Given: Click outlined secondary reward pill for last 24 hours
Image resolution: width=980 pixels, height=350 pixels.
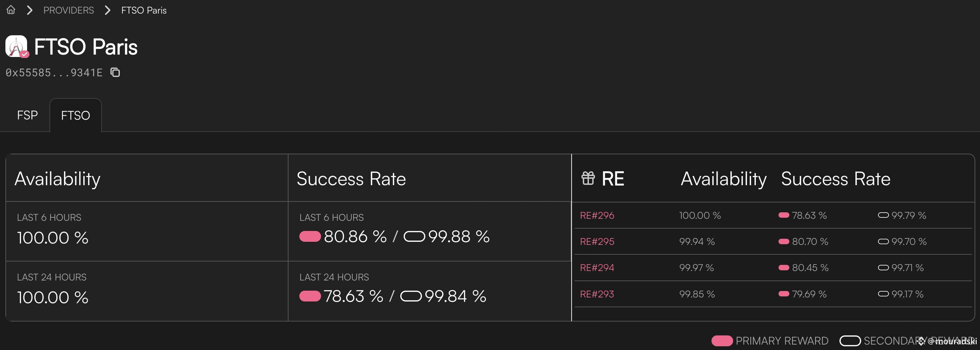Looking at the screenshot, I should (x=410, y=296).
